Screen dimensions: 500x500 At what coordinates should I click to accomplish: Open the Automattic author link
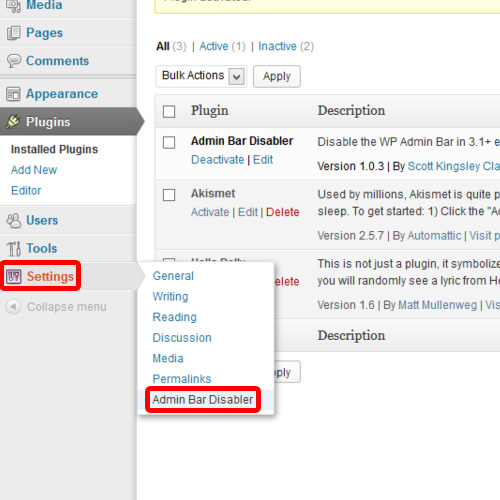[434, 236]
